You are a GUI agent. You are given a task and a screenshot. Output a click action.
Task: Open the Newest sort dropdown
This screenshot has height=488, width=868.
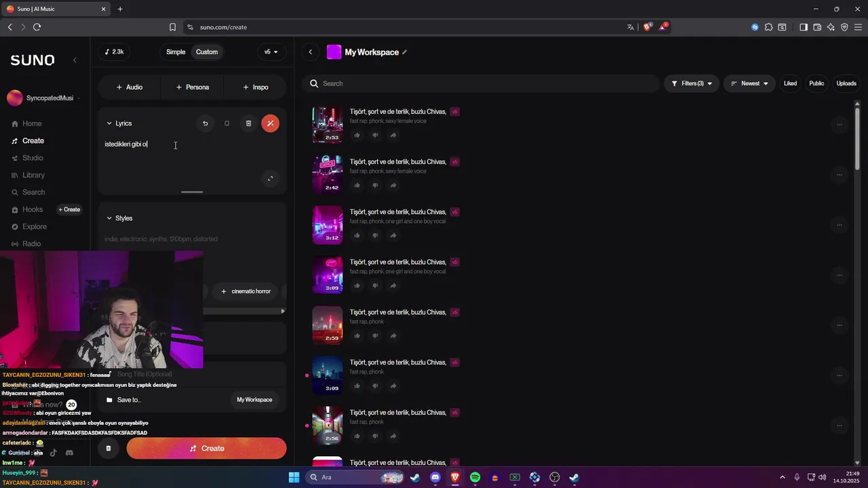click(x=749, y=83)
